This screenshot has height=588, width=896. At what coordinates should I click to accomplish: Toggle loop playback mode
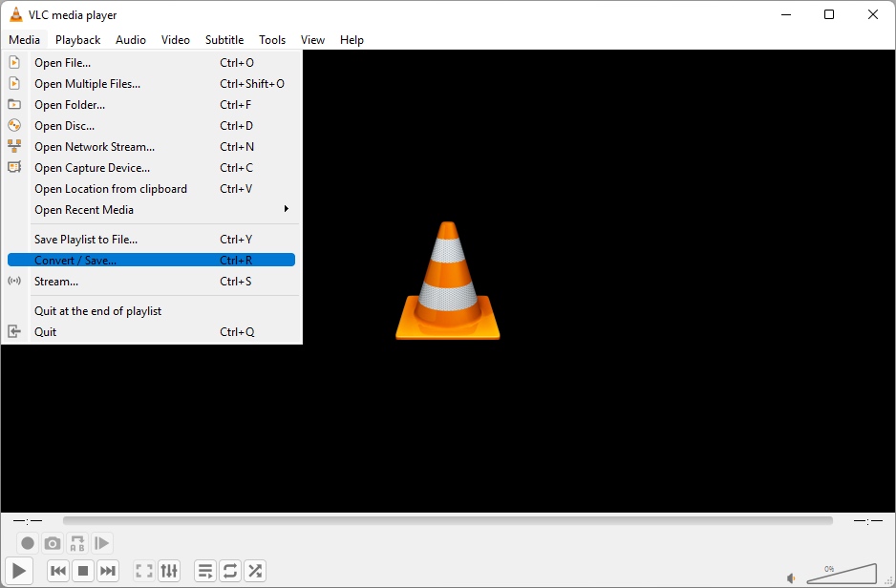pyautogui.click(x=229, y=570)
